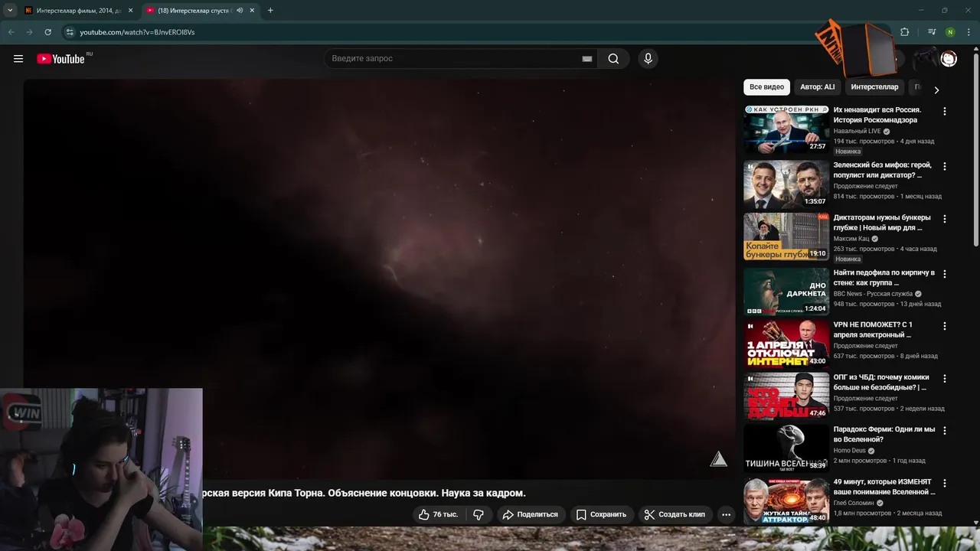Screen dimensions: 980x551
Task: Click the youtube.com address bar URL
Action: (138, 32)
